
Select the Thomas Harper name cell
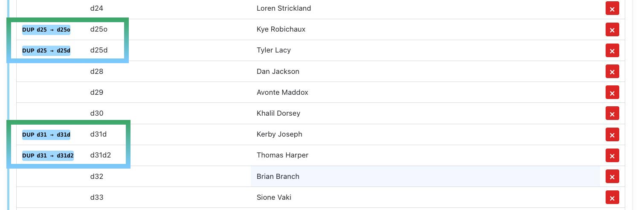pos(282,155)
